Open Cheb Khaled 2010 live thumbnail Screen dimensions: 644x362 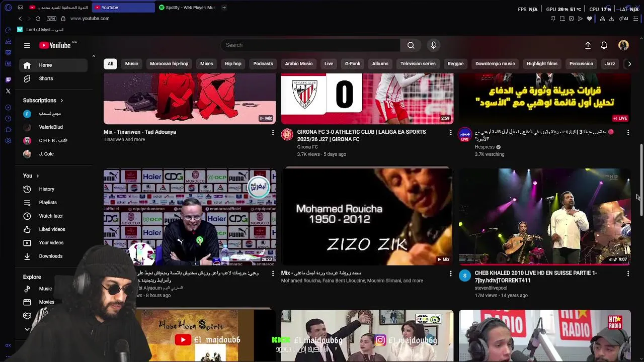click(544, 217)
